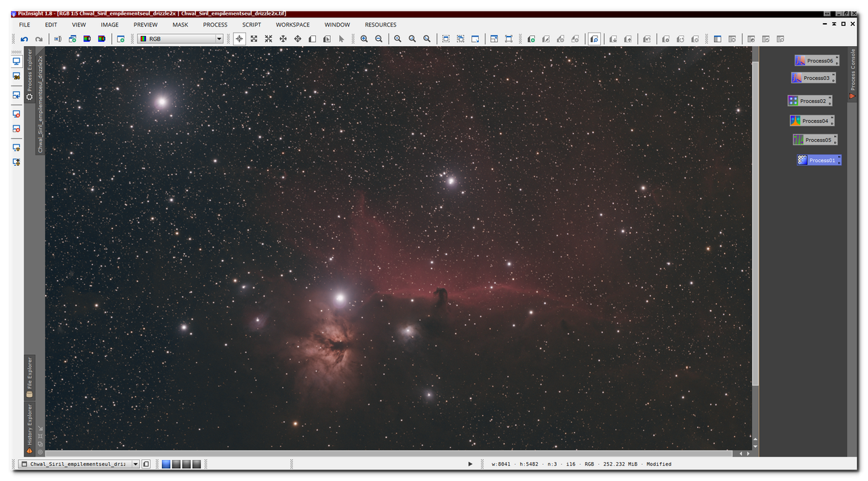Select the Chwal_Siril_empilementseul_drizzle2x view tab
This screenshot has height=481, width=868.
coord(40,100)
